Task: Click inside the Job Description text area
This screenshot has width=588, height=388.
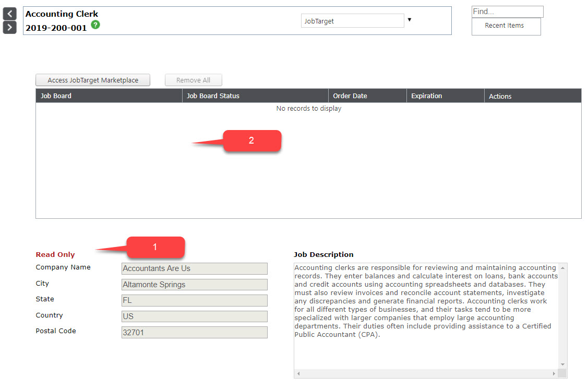Action: pos(425,313)
